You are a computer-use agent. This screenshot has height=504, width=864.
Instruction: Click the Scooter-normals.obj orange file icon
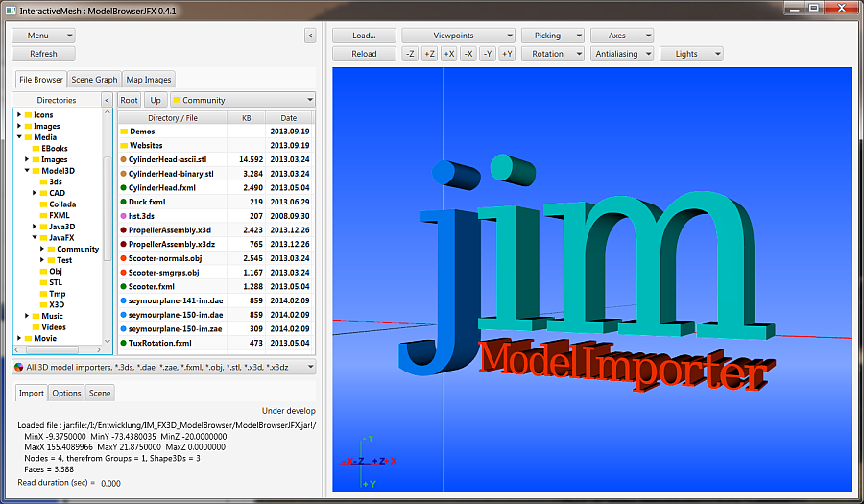click(124, 258)
